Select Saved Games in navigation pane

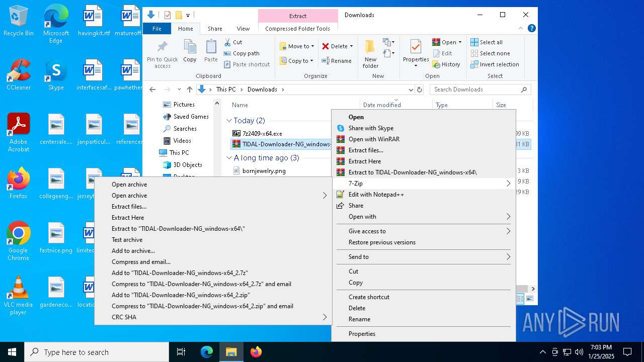(x=191, y=117)
